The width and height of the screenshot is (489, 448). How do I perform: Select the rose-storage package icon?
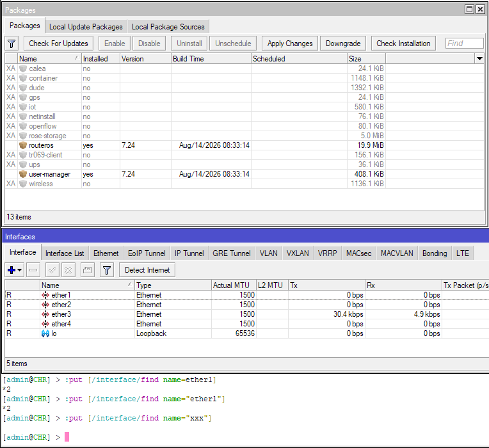point(23,136)
